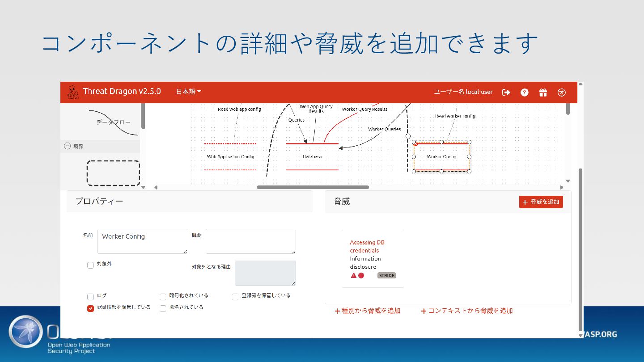This screenshot has width=644, height=362.
Task: Click the Threat Dragon logo icon
Action: pos(73,92)
